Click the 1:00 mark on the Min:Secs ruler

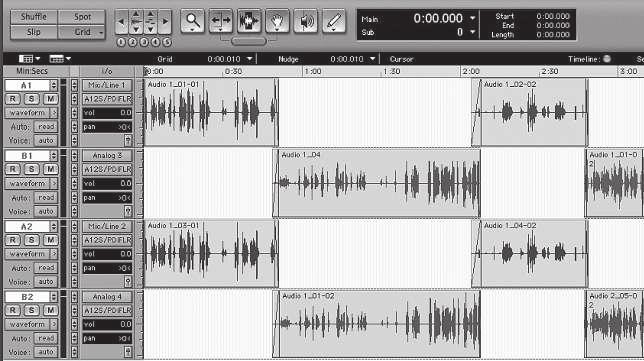(x=312, y=71)
